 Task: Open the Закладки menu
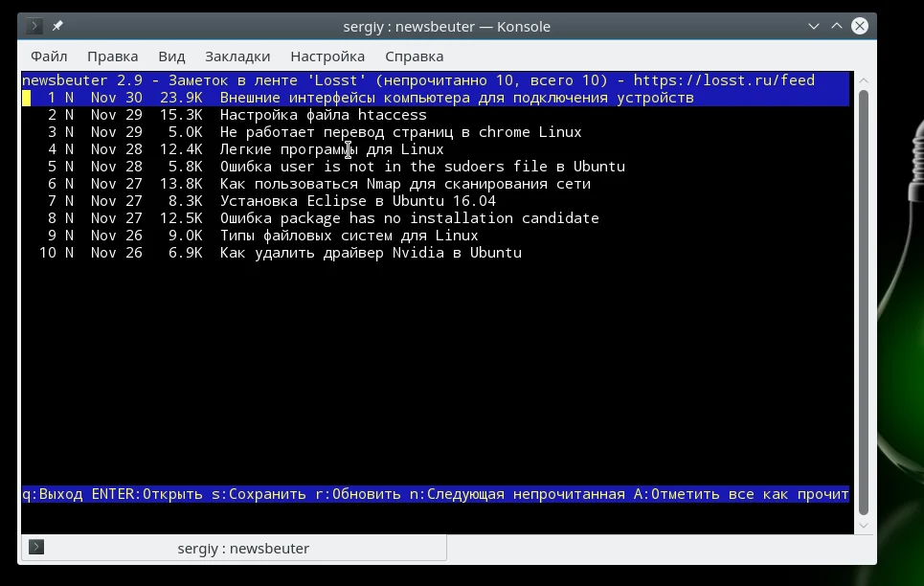point(237,56)
